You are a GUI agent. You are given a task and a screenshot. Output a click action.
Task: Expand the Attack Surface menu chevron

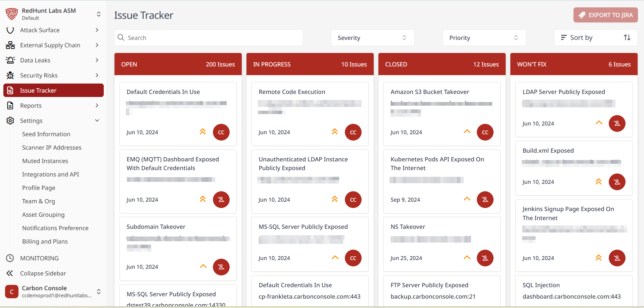[97, 30]
